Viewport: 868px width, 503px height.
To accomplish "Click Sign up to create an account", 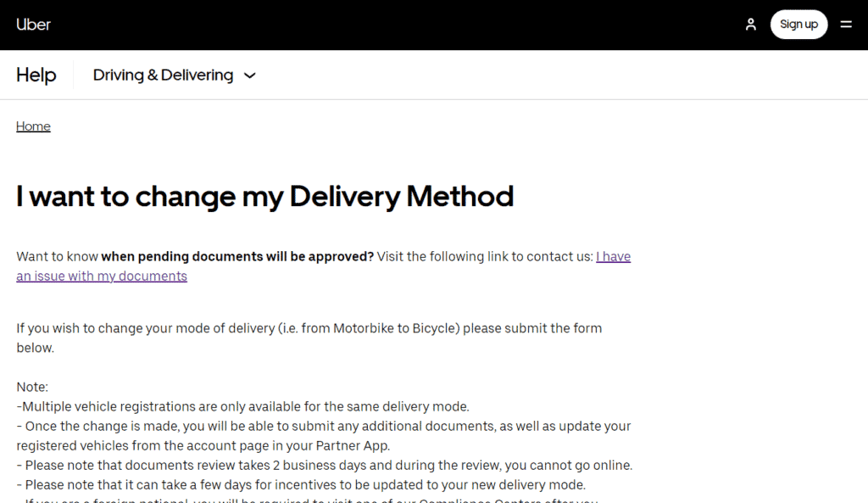I will 798,24.
